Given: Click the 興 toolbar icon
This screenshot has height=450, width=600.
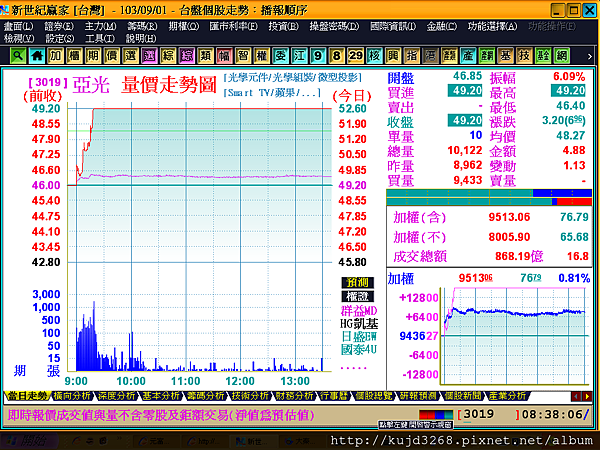Looking at the screenshot, I should (x=393, y=56).
